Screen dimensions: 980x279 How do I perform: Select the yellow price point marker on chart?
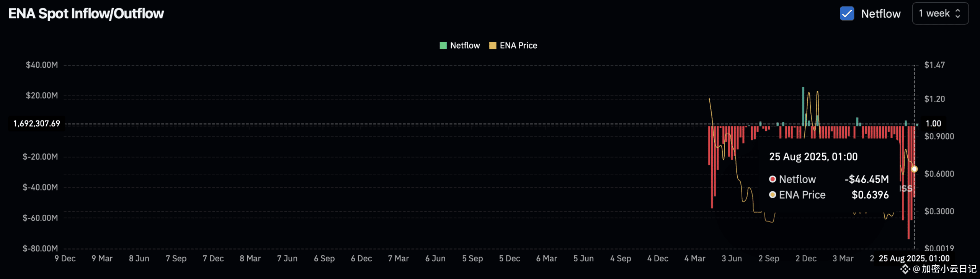click(914, 169)
